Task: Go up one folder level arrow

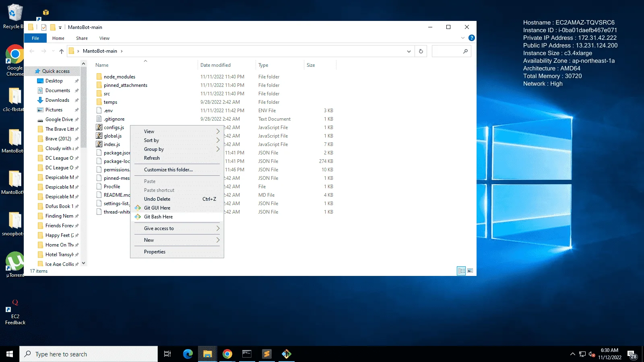Action: point(61,51)
